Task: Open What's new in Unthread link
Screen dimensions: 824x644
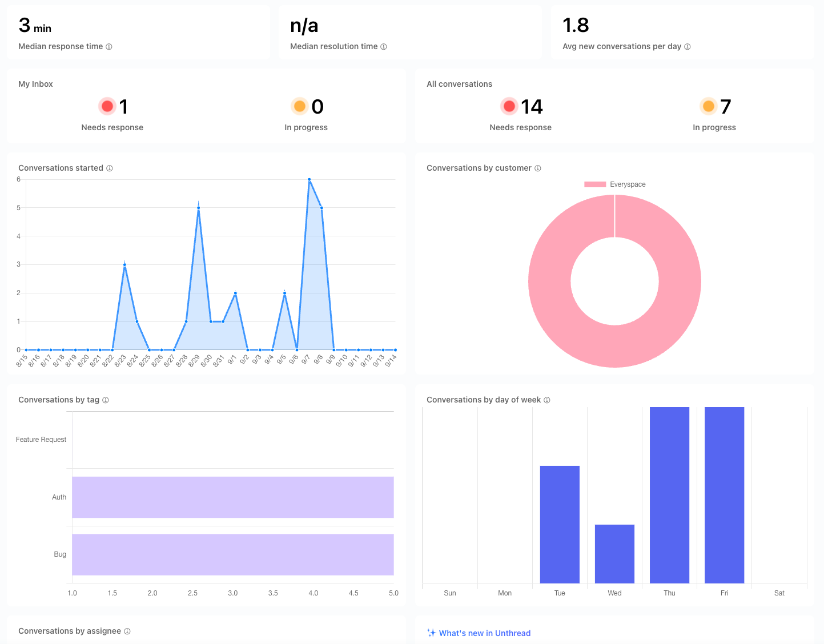Action: tap(485, 633)
